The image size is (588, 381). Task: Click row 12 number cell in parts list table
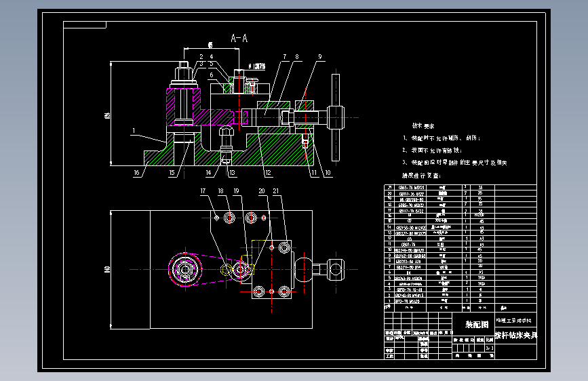[389, 238]
